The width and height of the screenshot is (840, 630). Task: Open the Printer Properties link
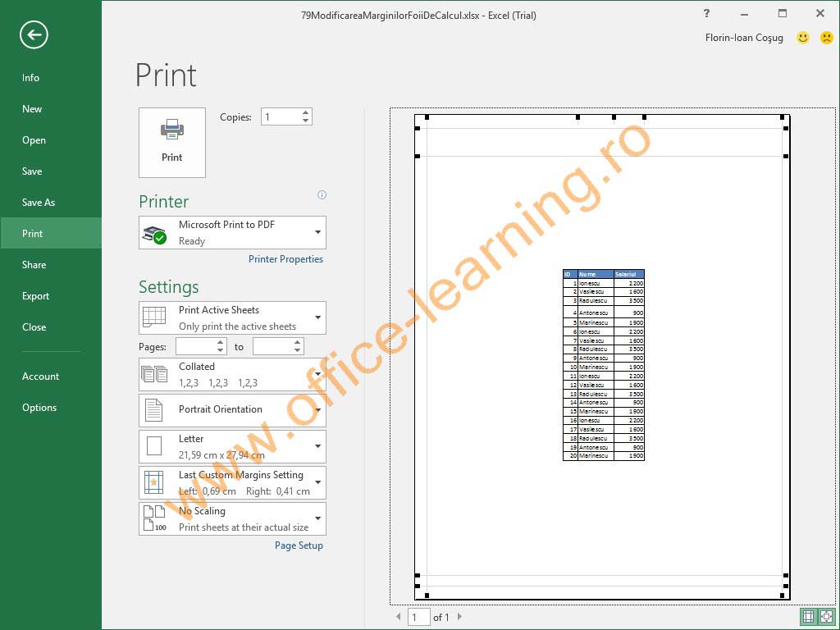tap(285, 259)
